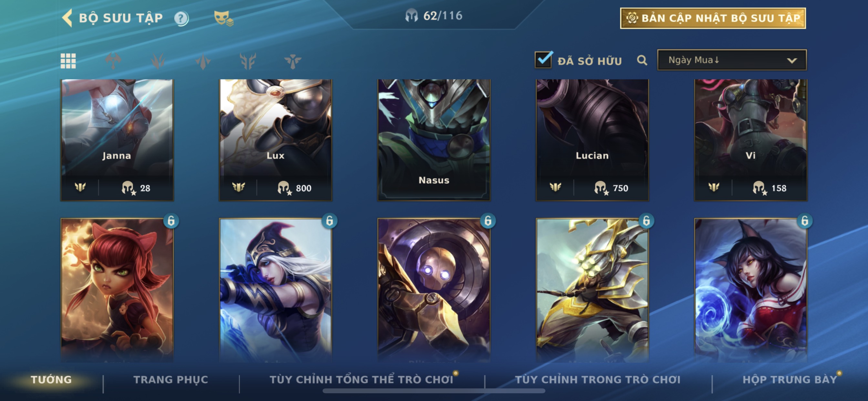Open the Ngày Mua sort dropdown
868x401 pixels.
pyautogui.click(x=732, y=60)
